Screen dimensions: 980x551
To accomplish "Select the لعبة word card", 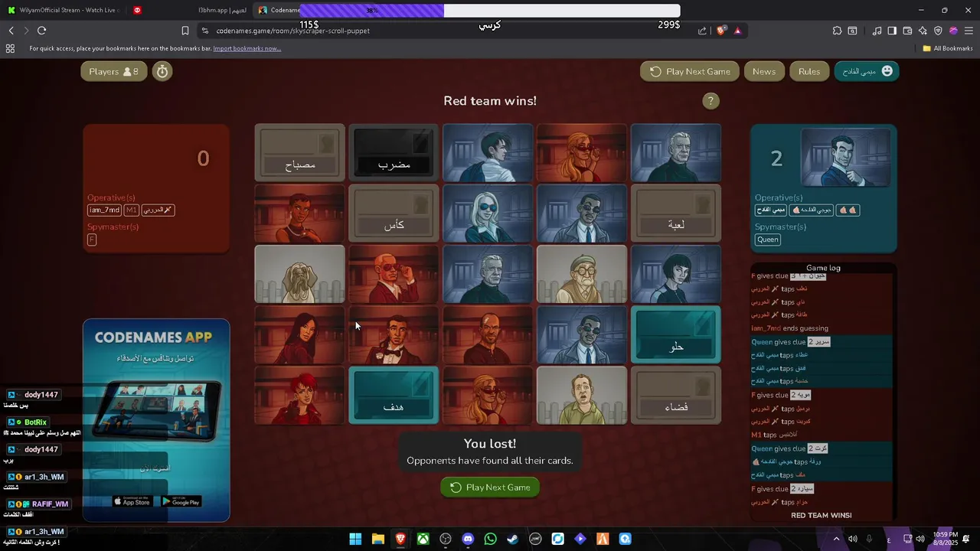I will pos(676,214).
